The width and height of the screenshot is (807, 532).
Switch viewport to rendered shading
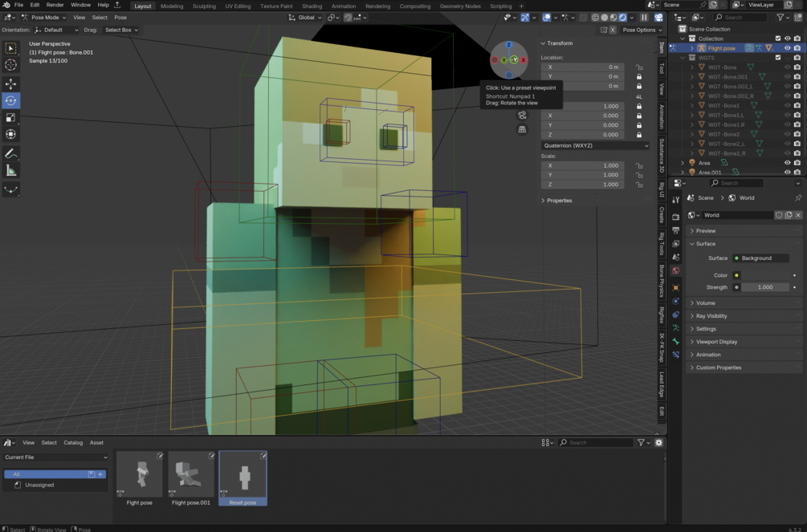(x=623, y=18)
